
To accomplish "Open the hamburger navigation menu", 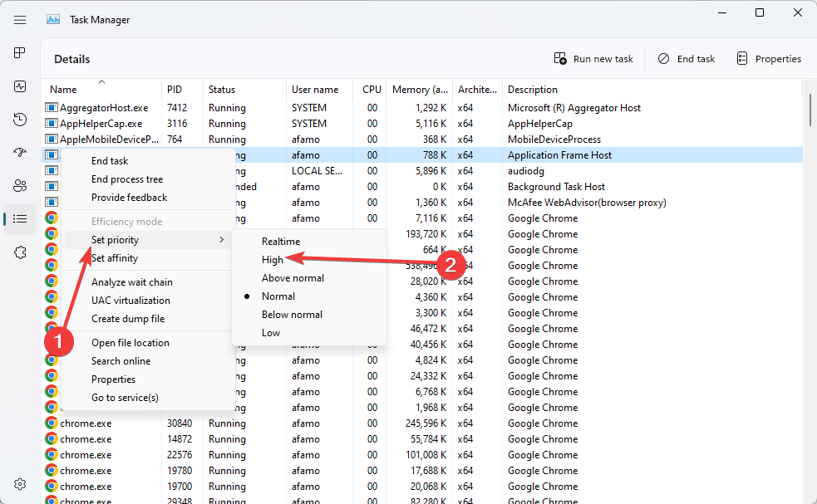I will pos(20,20).
